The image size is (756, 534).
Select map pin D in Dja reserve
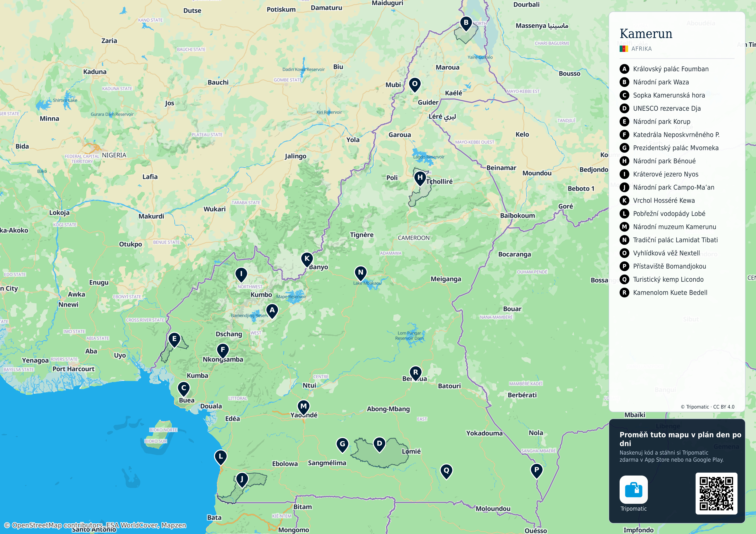coord(379,445)
